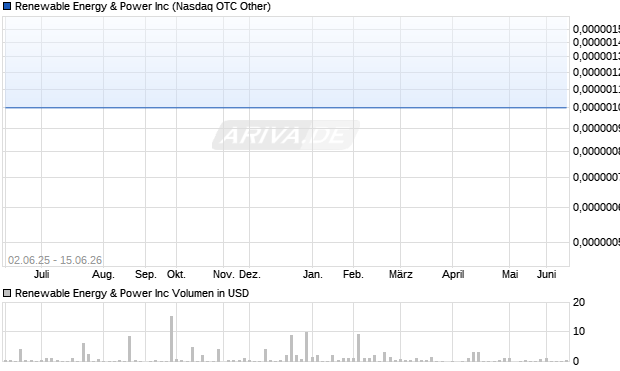Click the volume axis value '10'
The image size is (620, 371).
click(x=579, y=331)
